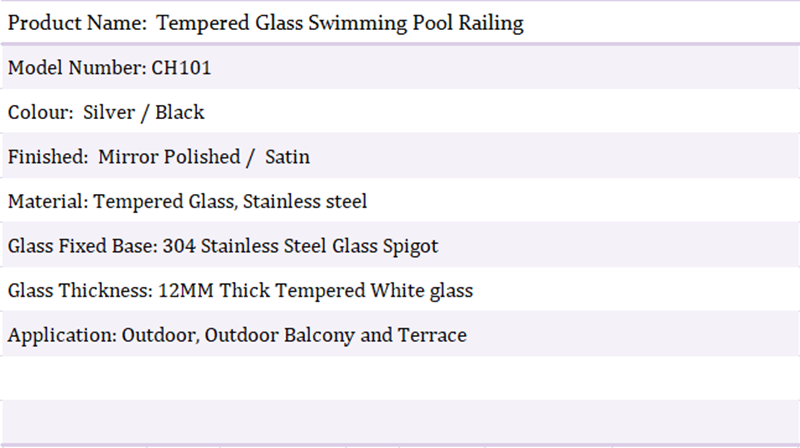Click 'Stainless steel' in Material row
Viewport: 800px width, 448px height.
305,201
